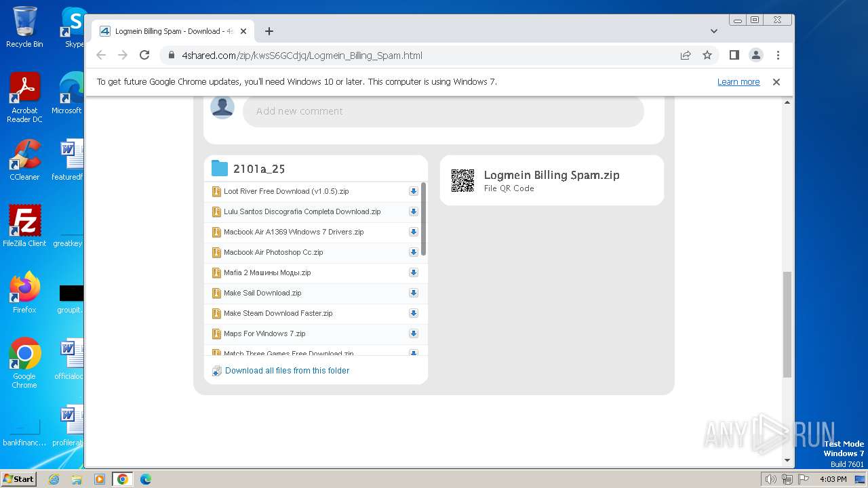Download Make Steam Download Faster zip arrow icon
This screenshot has height=488, width=868.
pyautogui.click(x=414, y=313)
